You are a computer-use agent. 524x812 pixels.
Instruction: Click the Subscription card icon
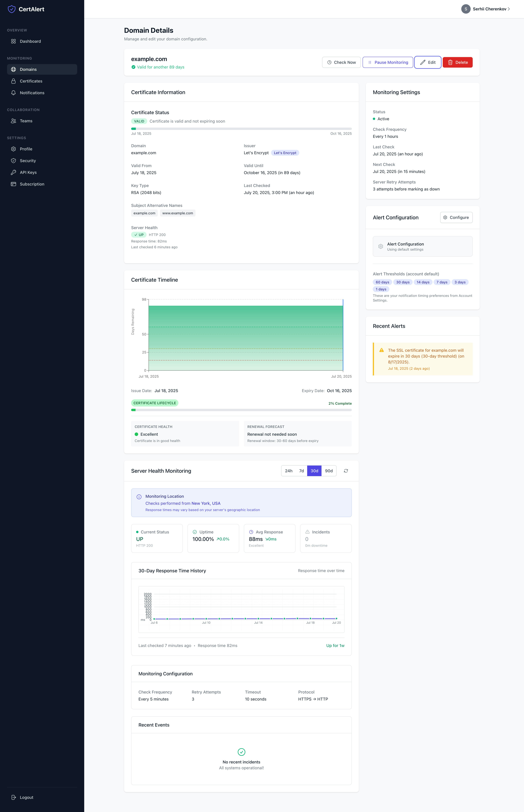tap(14, 184)
